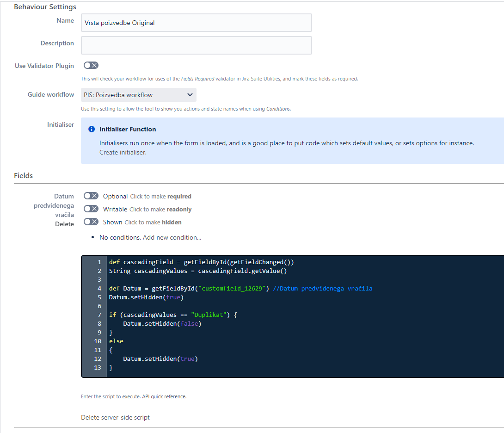Toggle the Use Validator Plugin switch
Viewport: 504px width, 433px height.
[x=91, y=65]
